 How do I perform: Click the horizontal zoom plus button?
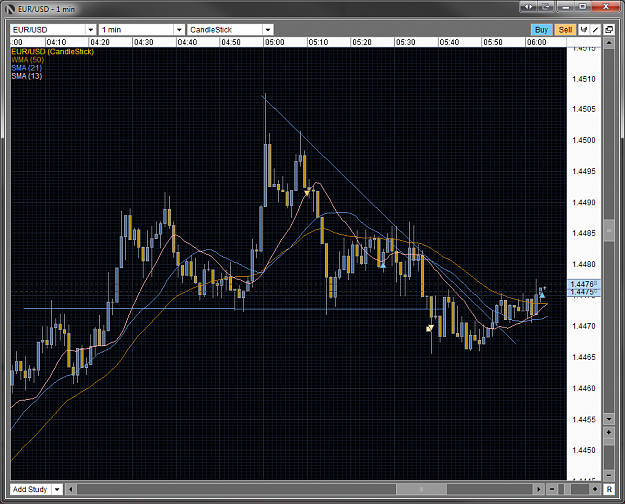coord(595,489)
